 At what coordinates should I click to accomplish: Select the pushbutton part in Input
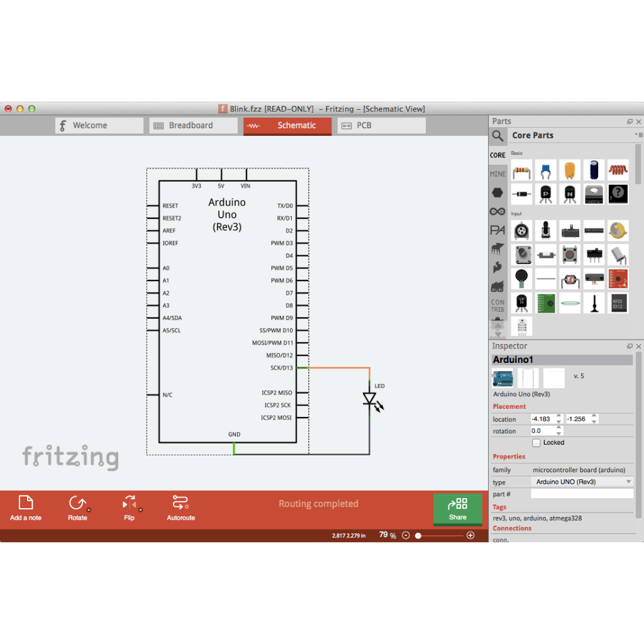click(x=570, y=255)
